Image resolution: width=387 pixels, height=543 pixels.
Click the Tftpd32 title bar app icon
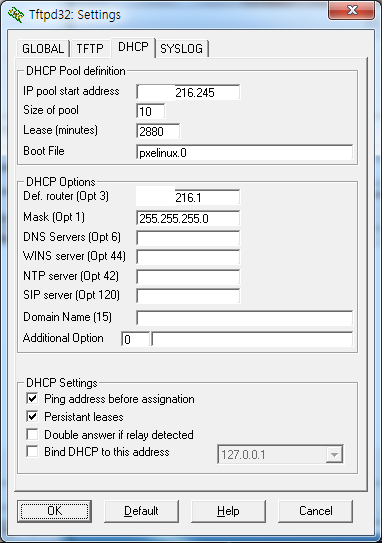pos(16,15)
